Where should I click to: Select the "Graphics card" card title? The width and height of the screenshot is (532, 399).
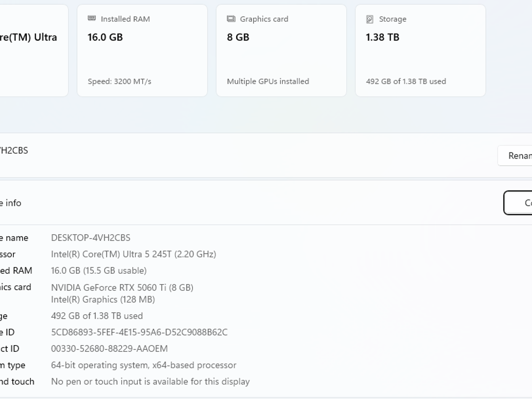264,19
